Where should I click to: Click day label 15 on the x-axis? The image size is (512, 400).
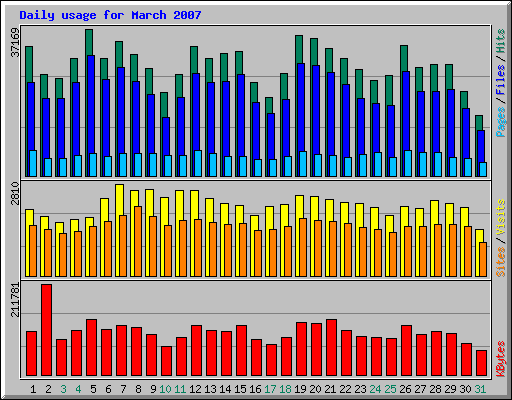240,389
